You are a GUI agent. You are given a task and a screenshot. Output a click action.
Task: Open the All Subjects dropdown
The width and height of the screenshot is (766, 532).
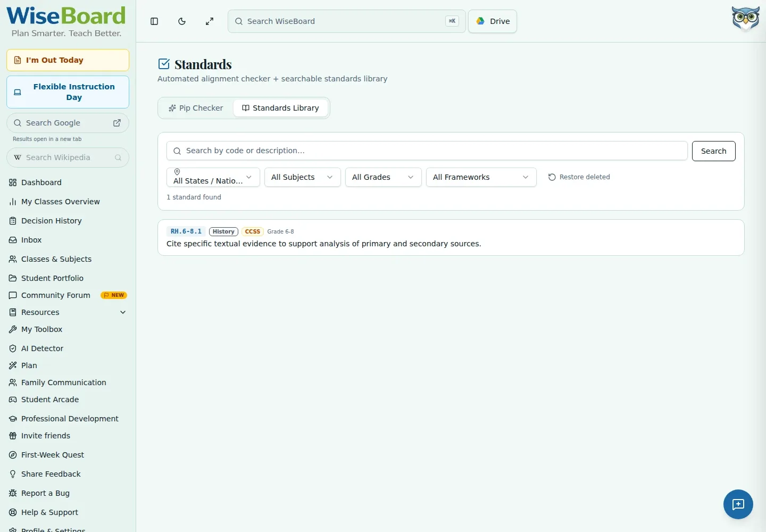pyautogui.click(x=302, y=177)
